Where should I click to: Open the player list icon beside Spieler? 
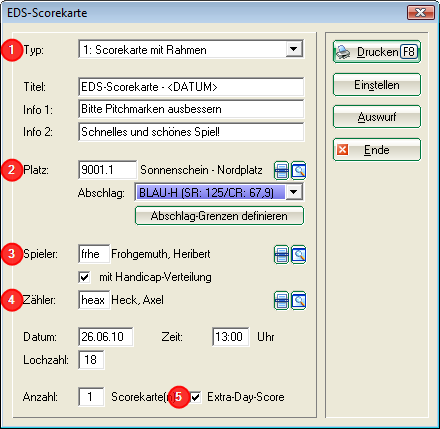point(281,255)
